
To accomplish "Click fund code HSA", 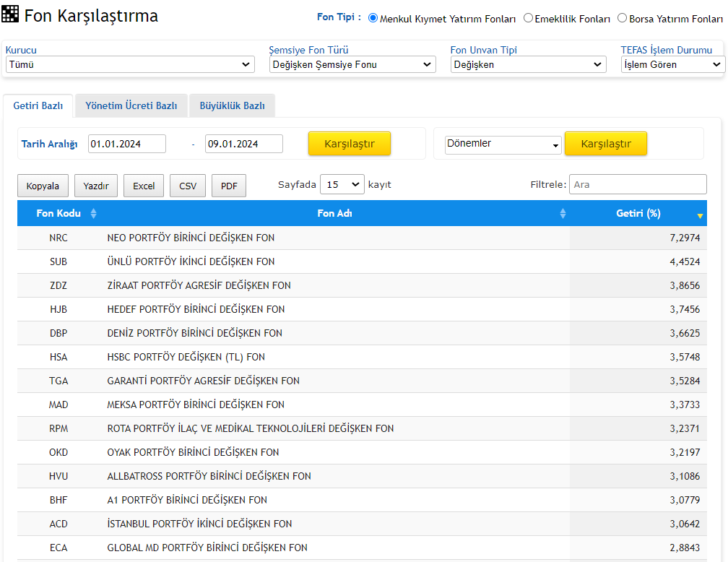I will pyautogui.click(x=58, y=357).
